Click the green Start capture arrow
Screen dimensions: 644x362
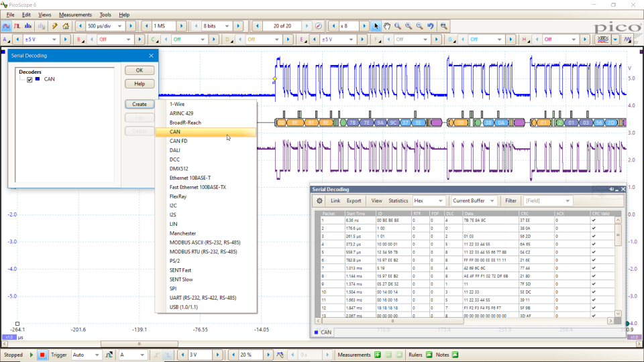32,355
